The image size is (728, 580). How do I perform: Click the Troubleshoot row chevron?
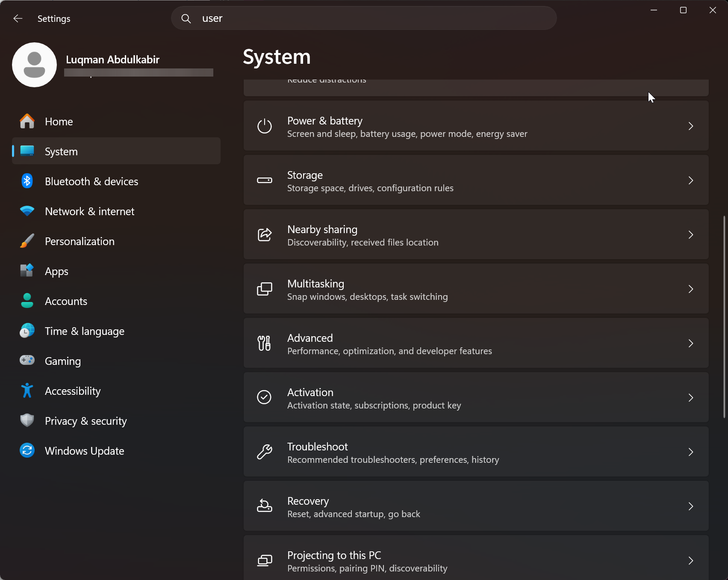tap(691, 452)
